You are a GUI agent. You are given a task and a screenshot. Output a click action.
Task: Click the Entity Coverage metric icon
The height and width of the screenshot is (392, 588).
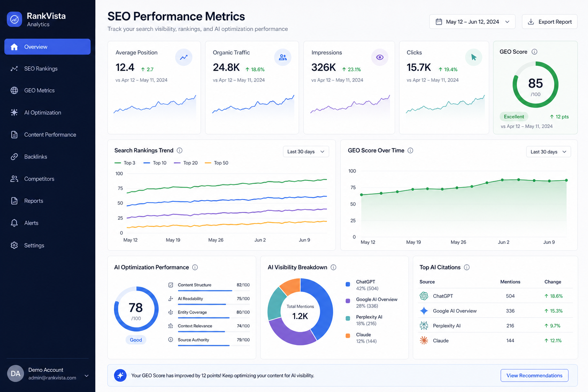coord(171,312)
